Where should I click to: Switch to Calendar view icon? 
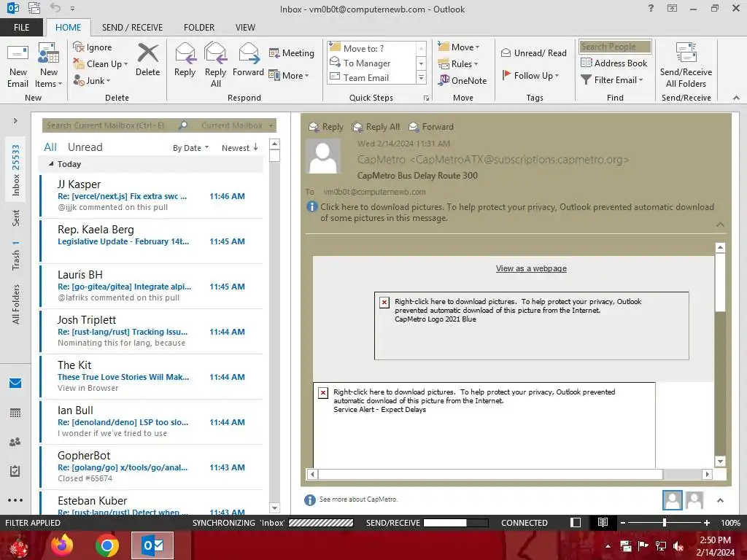coord(15,413)
